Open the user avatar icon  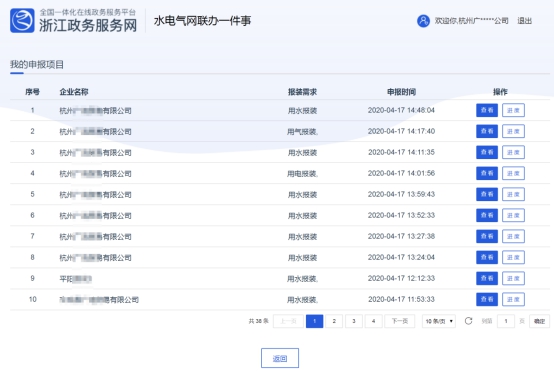click(423, 21)
